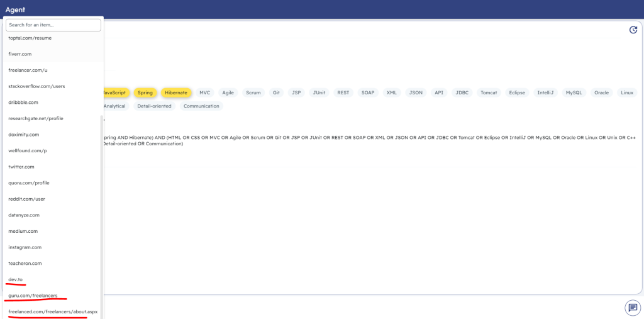This screenshot has height=319, width=644.
Task: Pick stackoverflow.com/users entry
Action: pyautogui.click(x=53, y=86)
